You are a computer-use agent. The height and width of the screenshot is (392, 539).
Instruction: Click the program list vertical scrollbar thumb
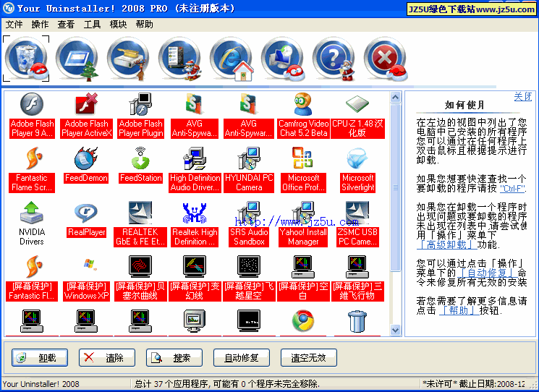coord(395,187)
